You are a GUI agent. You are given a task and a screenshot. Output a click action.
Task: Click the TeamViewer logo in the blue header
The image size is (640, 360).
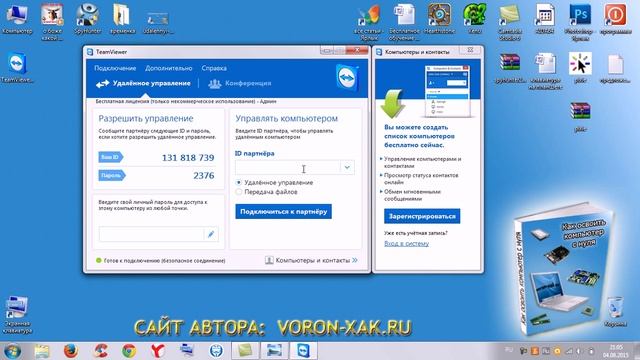(347, 77)
